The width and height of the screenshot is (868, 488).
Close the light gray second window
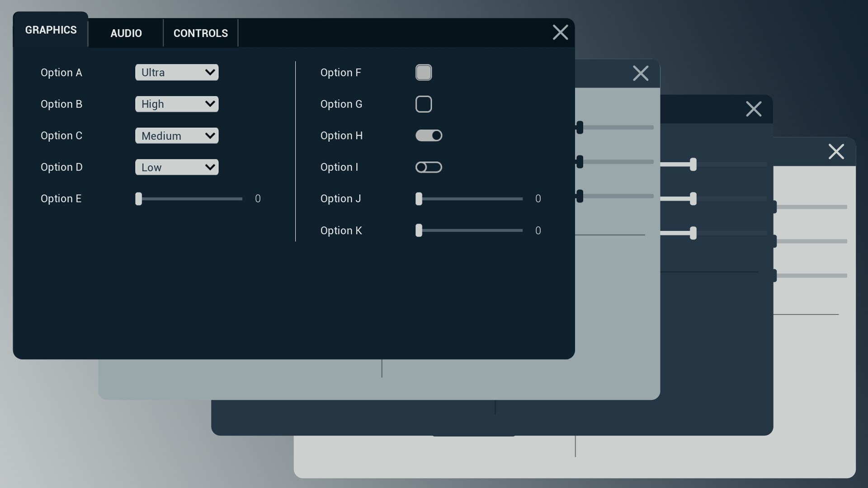640,73
